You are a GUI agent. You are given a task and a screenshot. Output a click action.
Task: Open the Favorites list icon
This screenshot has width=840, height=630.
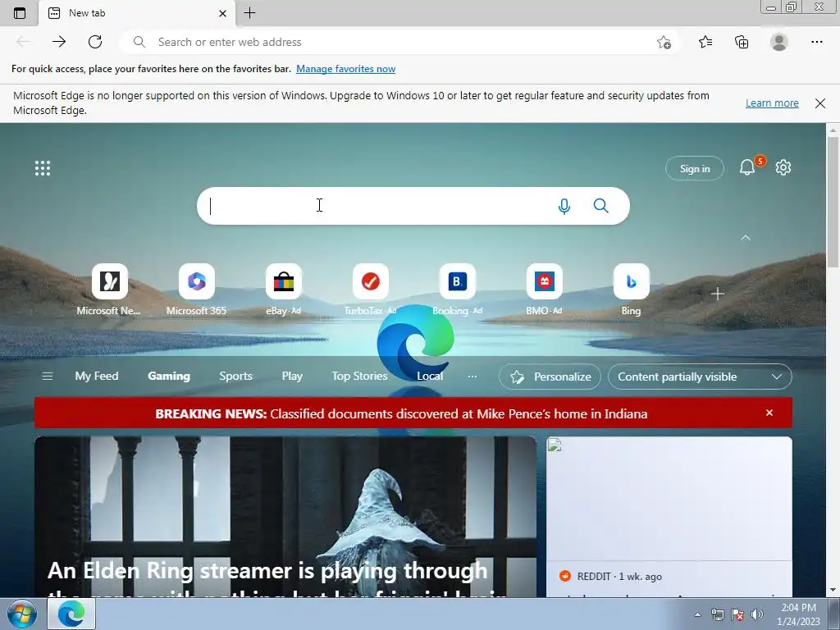705,42
